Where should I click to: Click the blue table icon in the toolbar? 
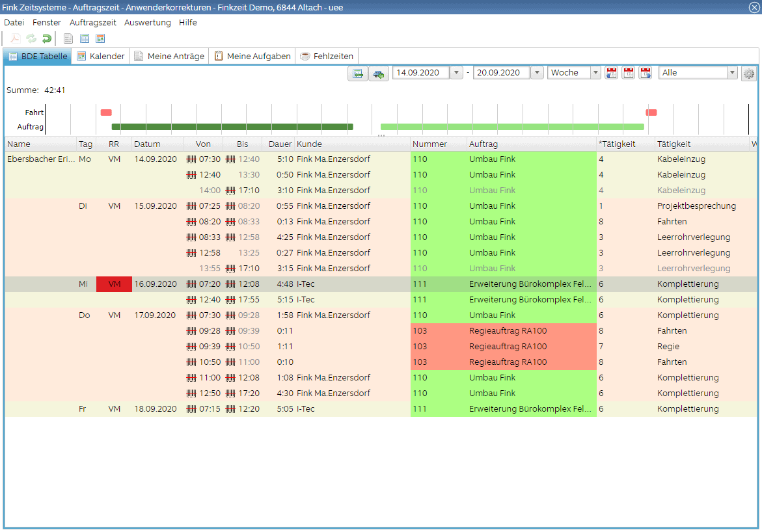click(85, 38)
